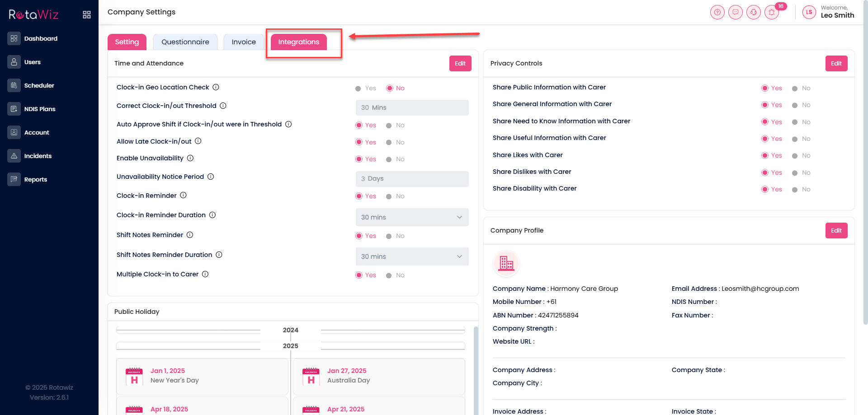Open the Shift Notes Reminder Duration dropdown
The height and width of the screenshot is (415, 868).
pos(412,256)
